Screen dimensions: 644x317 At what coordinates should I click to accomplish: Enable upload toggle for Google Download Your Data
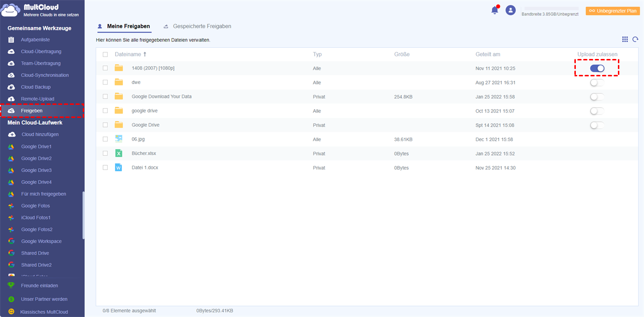pos(597,97)
